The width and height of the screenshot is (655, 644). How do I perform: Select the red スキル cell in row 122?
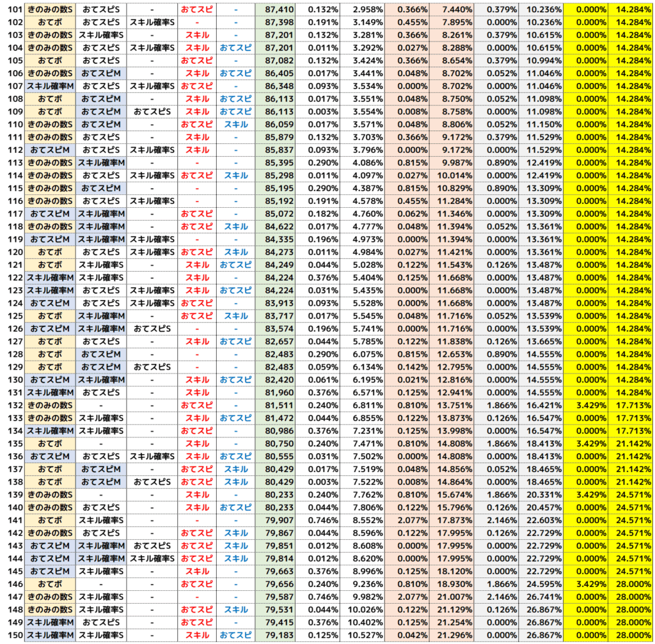pos(196,278)
